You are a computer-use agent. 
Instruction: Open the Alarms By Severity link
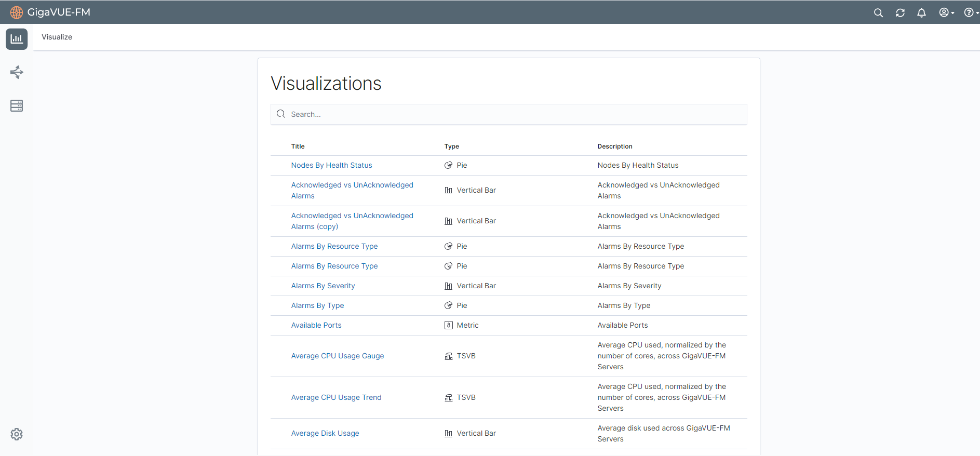(323, 286)
